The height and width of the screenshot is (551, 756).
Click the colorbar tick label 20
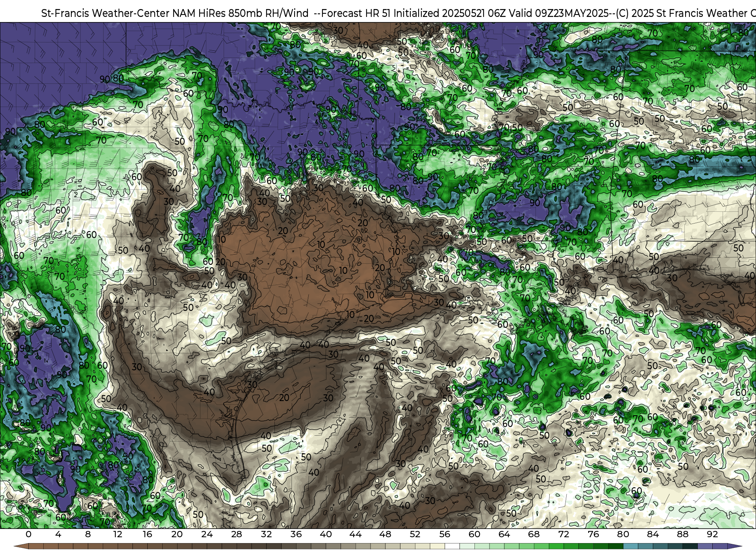(x=177, y=534)
